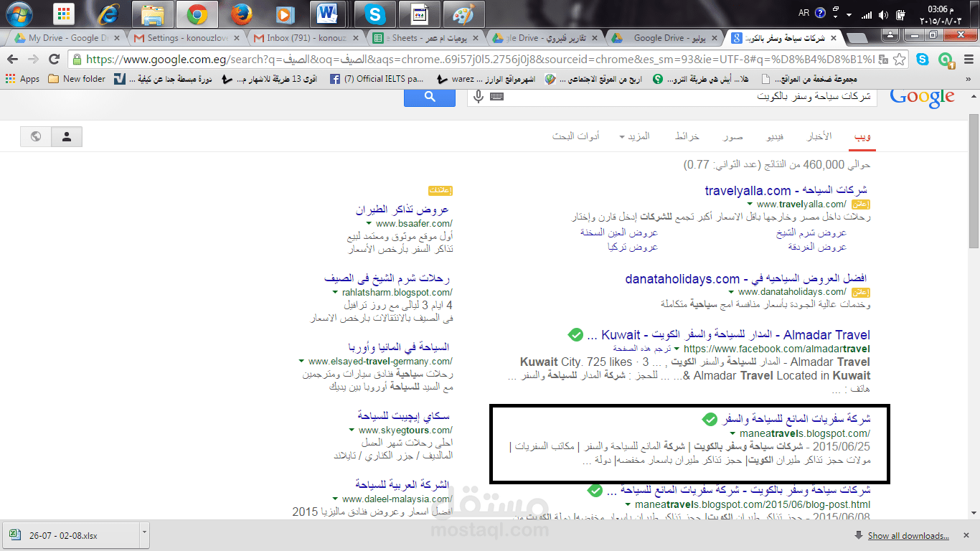Show hidden bookmarks with the double chevron

969,79
